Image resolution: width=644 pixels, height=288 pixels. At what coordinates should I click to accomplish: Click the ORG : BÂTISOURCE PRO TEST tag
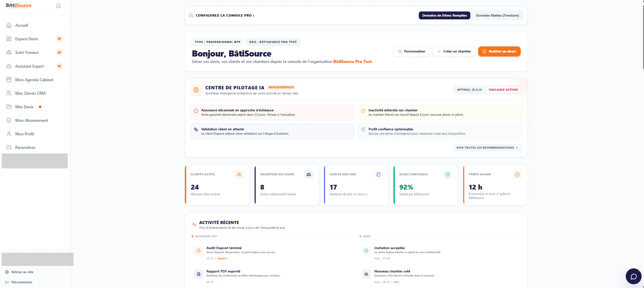point(273,42)
